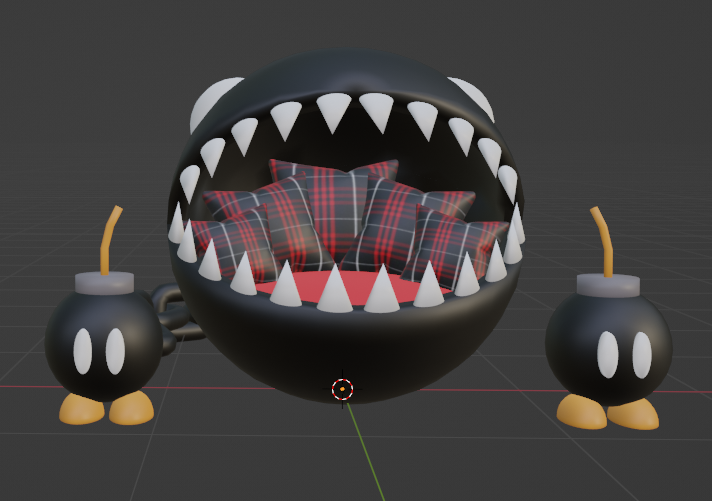The width and height of the screenshot is (712, 501).
Task: Click the Chain Chomp's right white eye
Action: coord(475,98)
